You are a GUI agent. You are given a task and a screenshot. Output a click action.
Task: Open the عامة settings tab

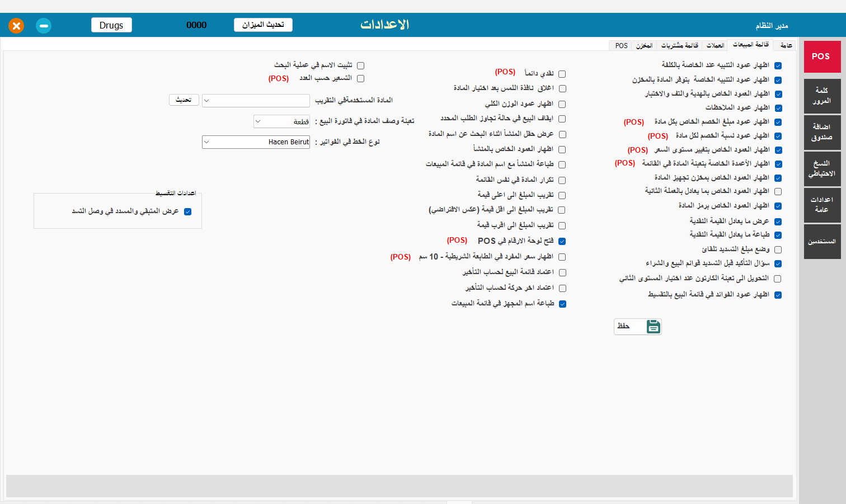pyautogui.click(x=786, y=45)
